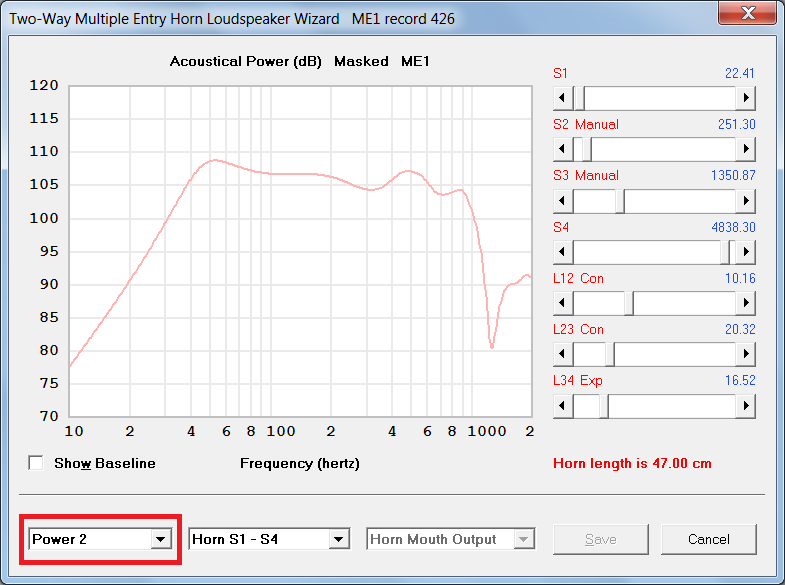Click the L12 value 10.16
The image size is (785, 585).
coord(740,278)
